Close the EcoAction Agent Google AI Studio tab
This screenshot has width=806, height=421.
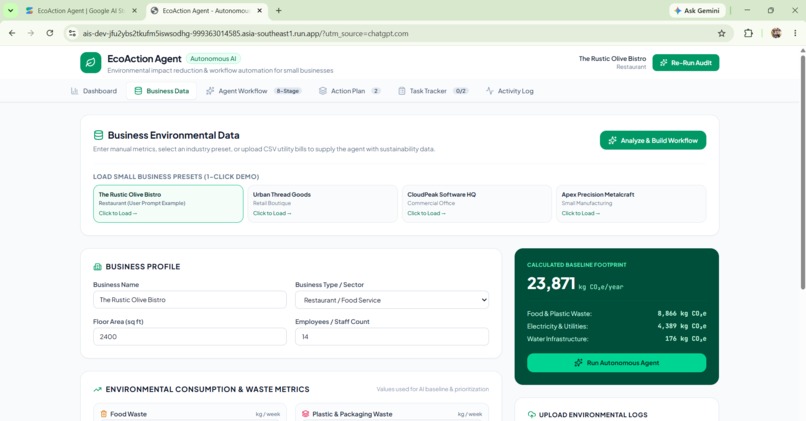(134, 10)
